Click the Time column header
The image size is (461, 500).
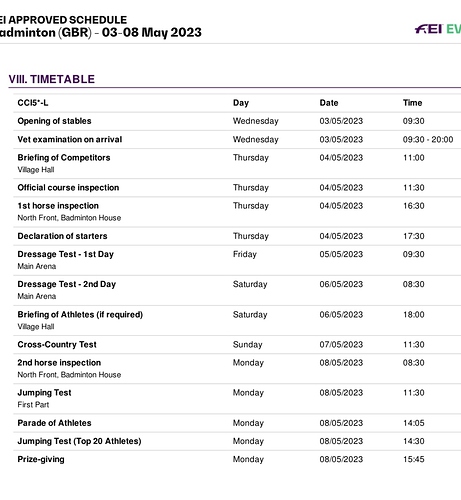tap(412, 103)
